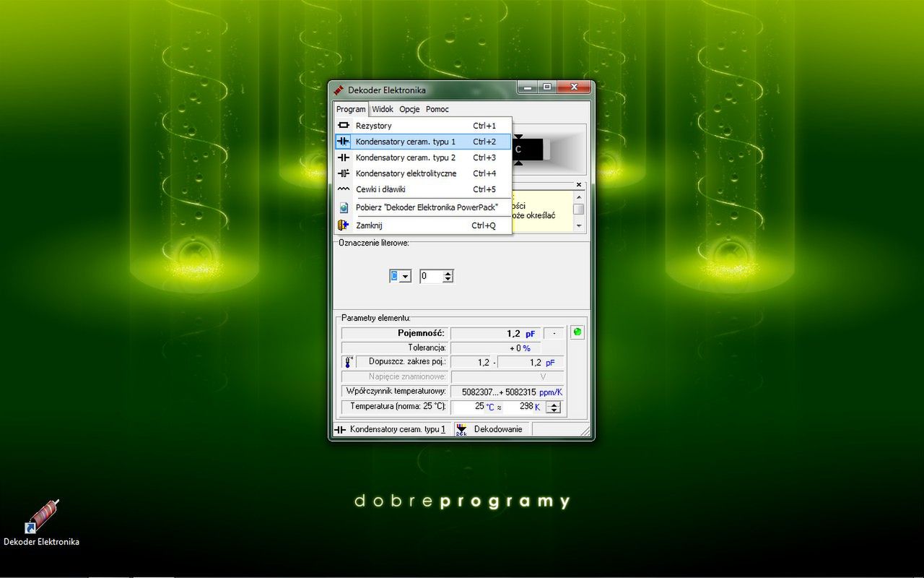Select Kondensatory ceram. typu 2 entry
924x578 pixels.
[x=423, y=158]
